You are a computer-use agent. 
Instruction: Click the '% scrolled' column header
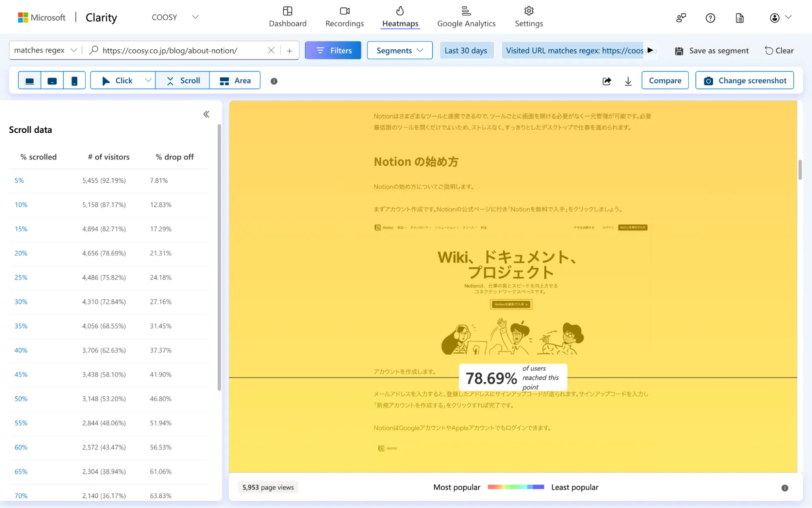(x=39, y=157)
